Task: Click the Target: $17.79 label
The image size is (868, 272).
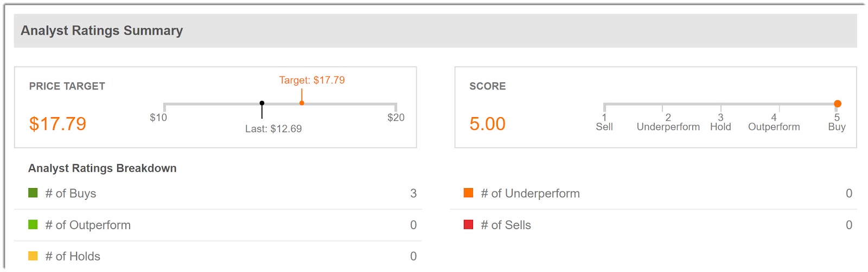Action: pos(312,80)
